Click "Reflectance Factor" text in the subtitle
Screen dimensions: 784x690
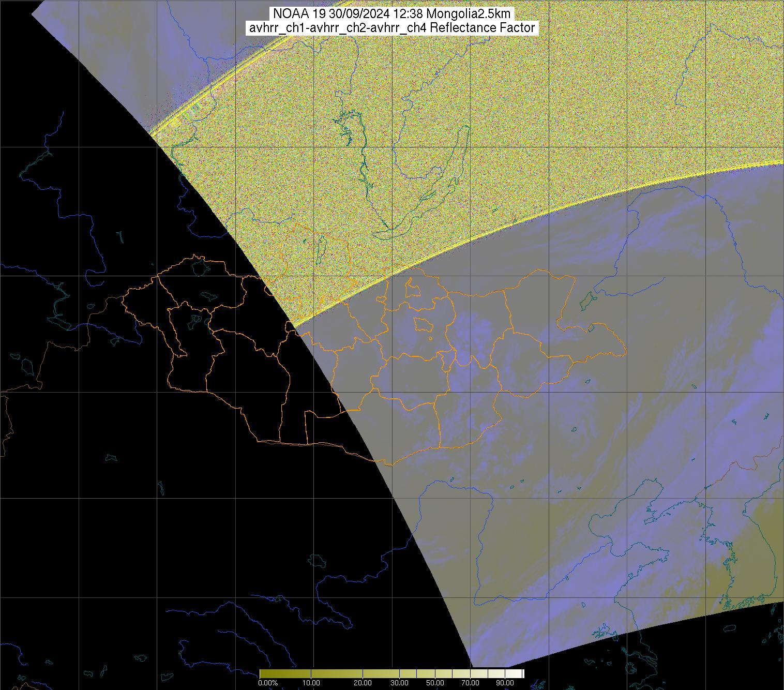[x=483, y=28]
